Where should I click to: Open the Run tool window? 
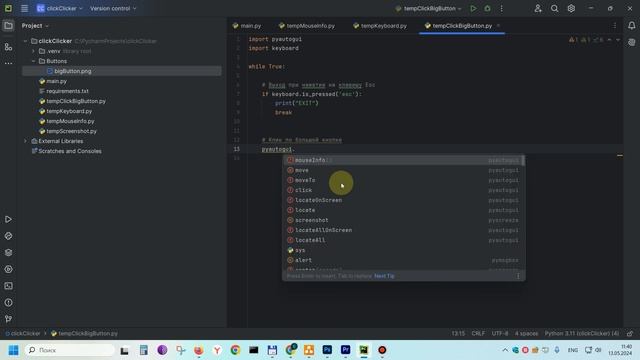[x=8, y=220]
